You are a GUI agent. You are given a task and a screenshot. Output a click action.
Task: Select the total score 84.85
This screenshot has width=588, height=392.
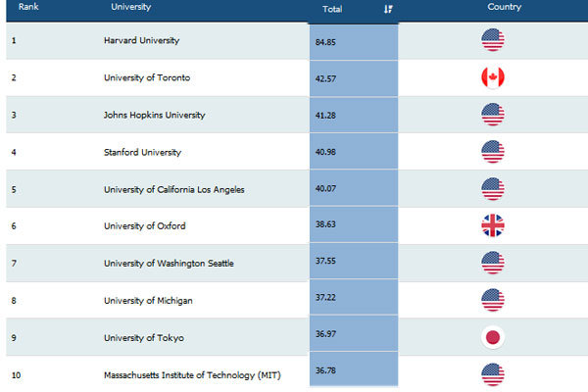(x=325, y=42)
